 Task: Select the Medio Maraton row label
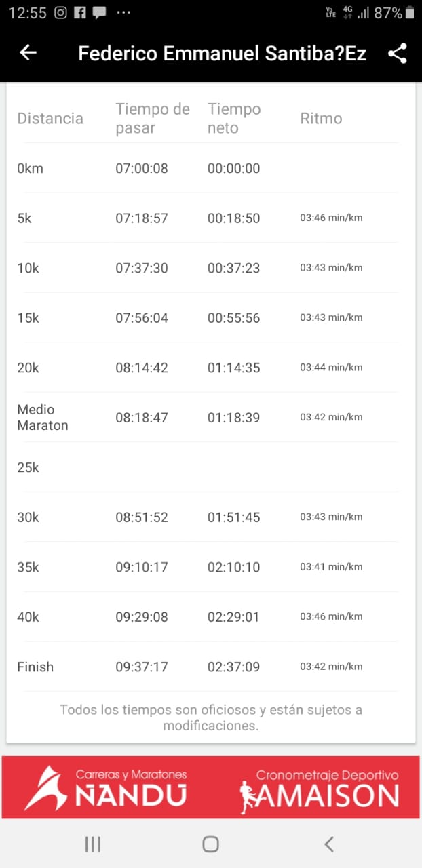43,418
